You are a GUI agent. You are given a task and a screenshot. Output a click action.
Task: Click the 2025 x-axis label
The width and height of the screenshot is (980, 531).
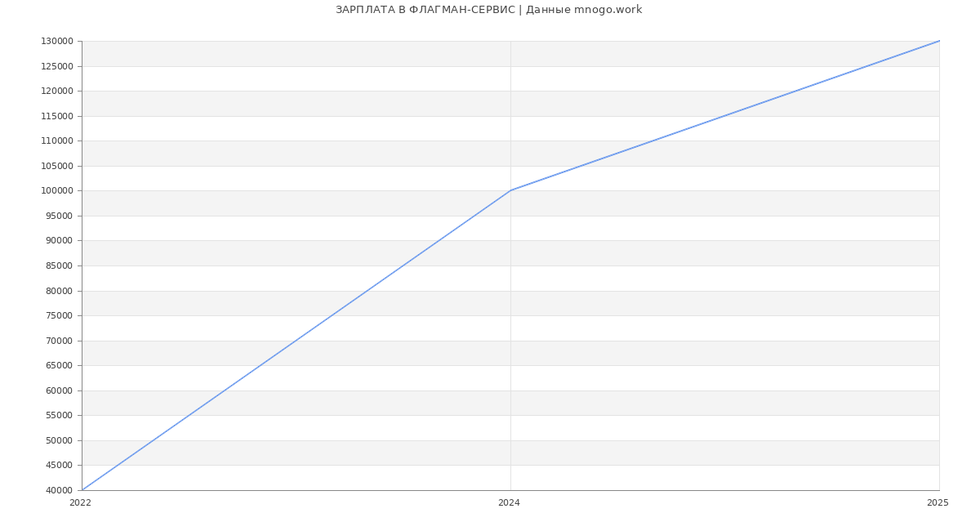pyautogui.click(x=937, y=503)
